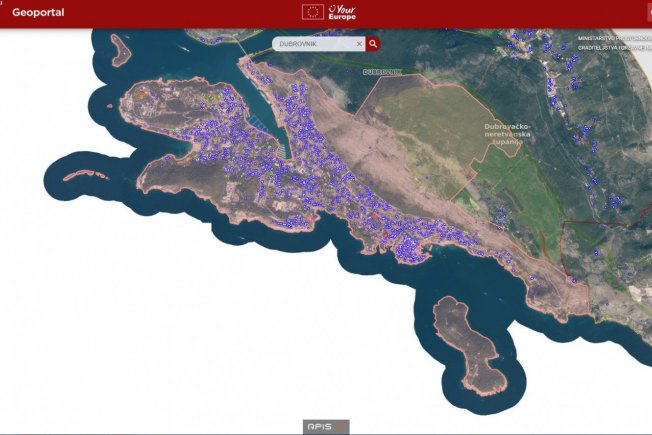Viewport: 652px width, 435px height.
Task: Click the ministry text in header corner
Action: click(612, 45)
